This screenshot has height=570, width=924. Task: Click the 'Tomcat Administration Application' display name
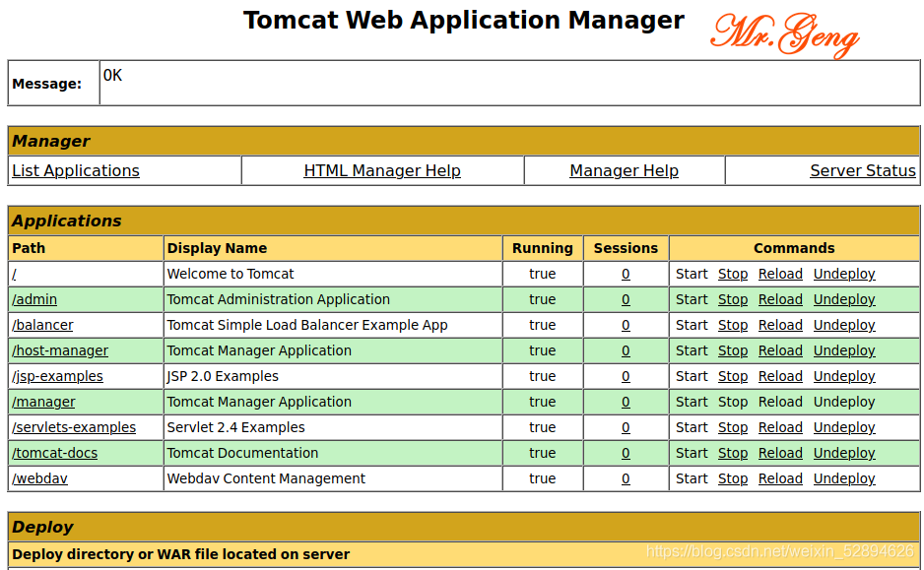tap(278, 299)
